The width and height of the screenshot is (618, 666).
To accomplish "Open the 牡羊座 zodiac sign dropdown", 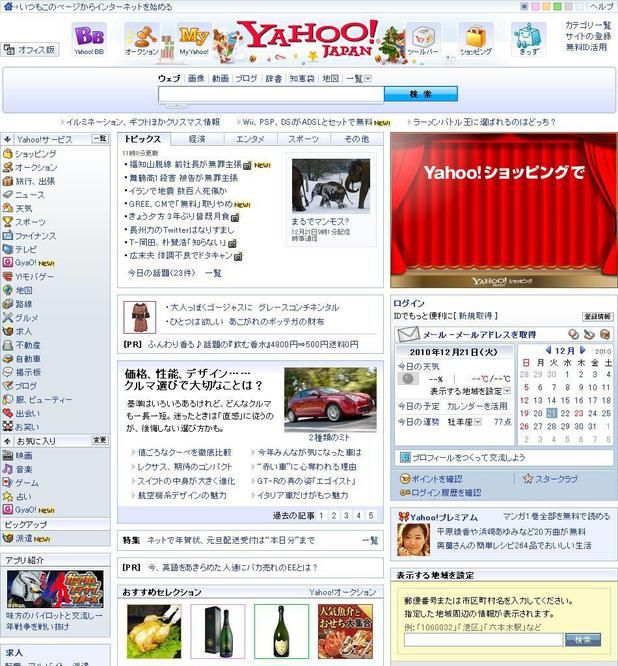I will tap(480, 422).
